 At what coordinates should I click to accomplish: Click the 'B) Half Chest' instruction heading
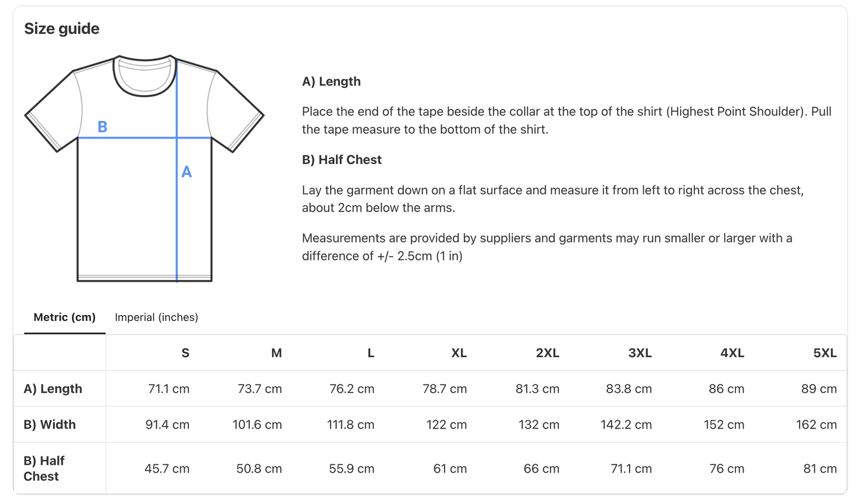point(342,160)
